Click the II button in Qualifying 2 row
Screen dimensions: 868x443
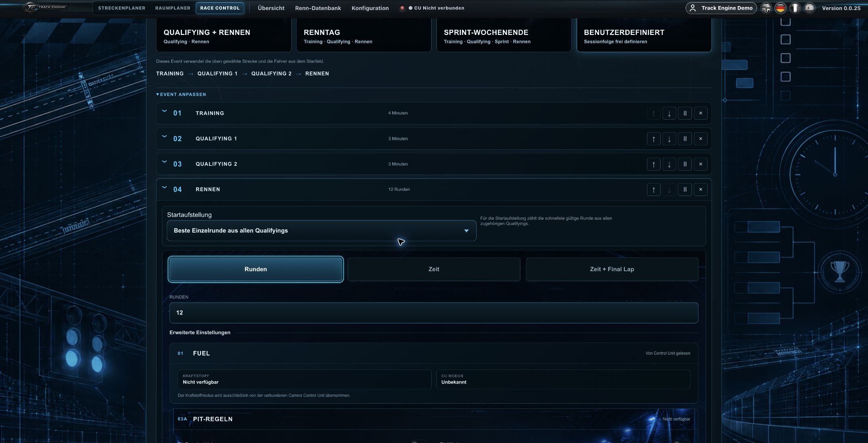685,164
